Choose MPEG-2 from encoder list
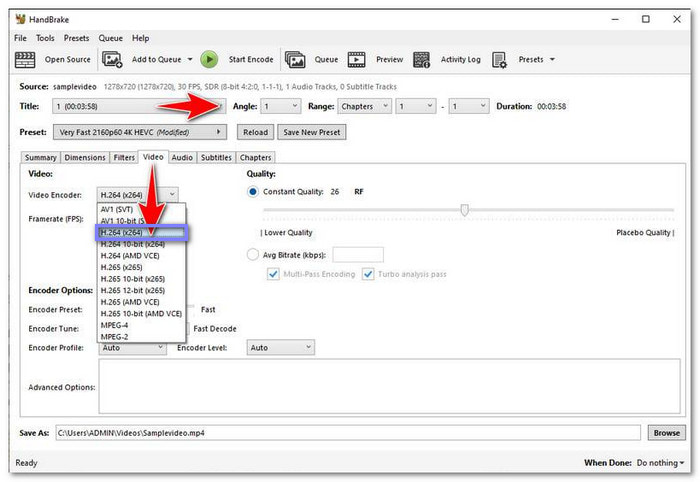The image size is (700, 482). click(x=141, y=337)
